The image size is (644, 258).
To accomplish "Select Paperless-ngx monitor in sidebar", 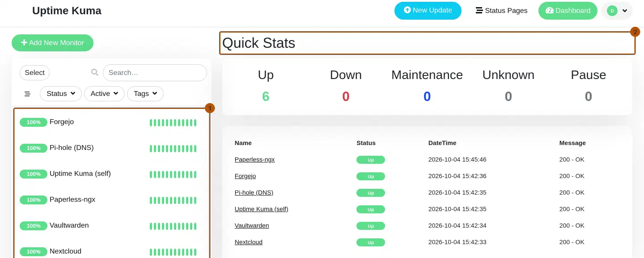I will tap(111, 200).
